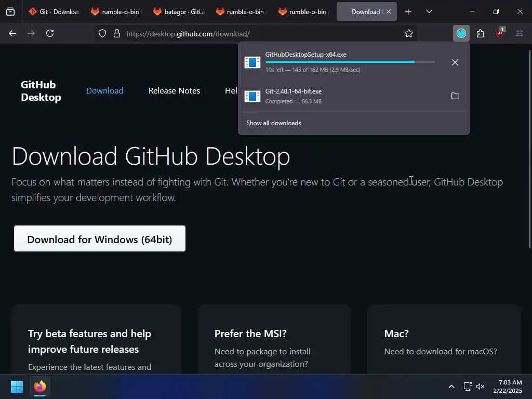The width and height of the screenshot is (532, 399).
Task: Open the clock and date flyout
Action: [508, 387]
